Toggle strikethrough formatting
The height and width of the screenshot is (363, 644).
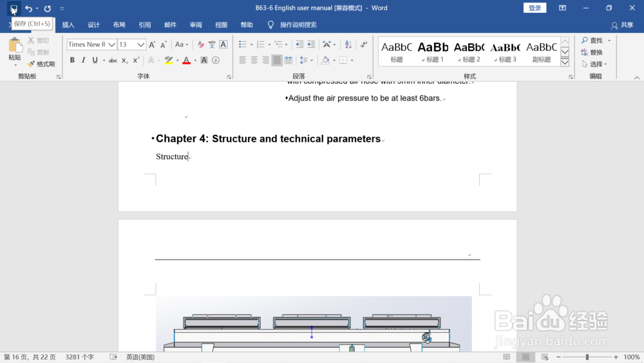tap(113, 61)
